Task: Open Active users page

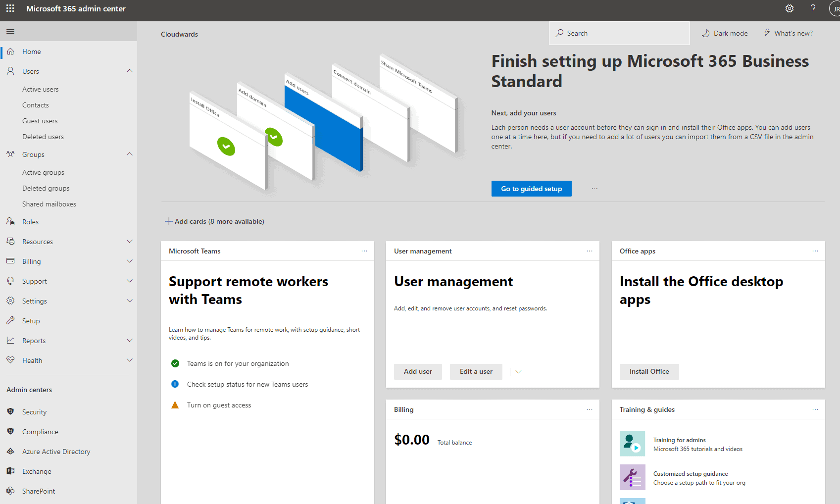Action: click(x=41, y=89)
